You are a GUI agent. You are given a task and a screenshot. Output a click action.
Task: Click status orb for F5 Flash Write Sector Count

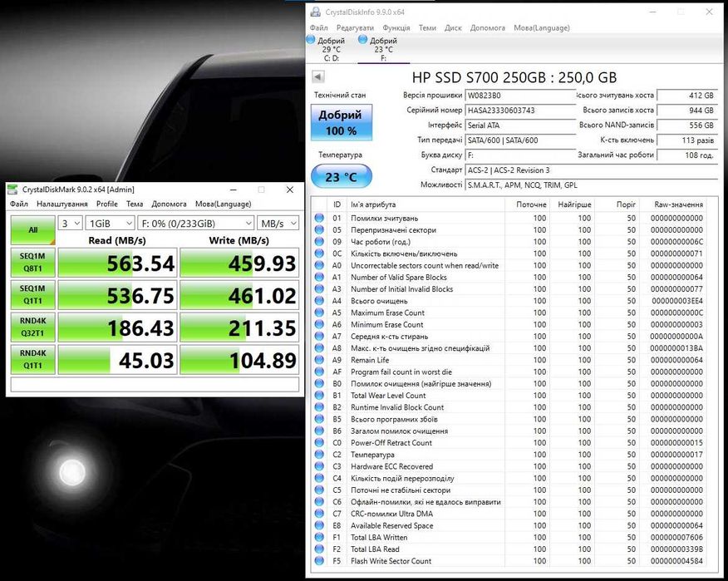319,561
